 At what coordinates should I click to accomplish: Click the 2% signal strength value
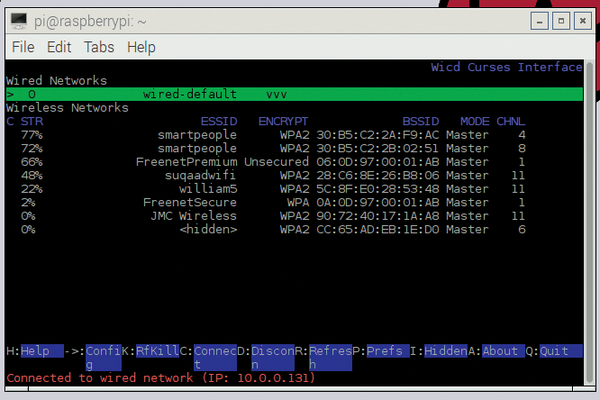28,202
